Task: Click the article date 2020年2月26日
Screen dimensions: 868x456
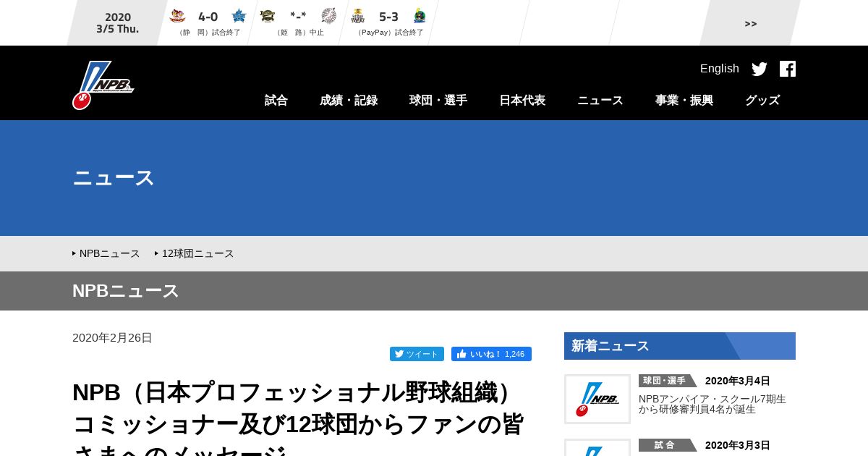Action: tap(112, 338)
